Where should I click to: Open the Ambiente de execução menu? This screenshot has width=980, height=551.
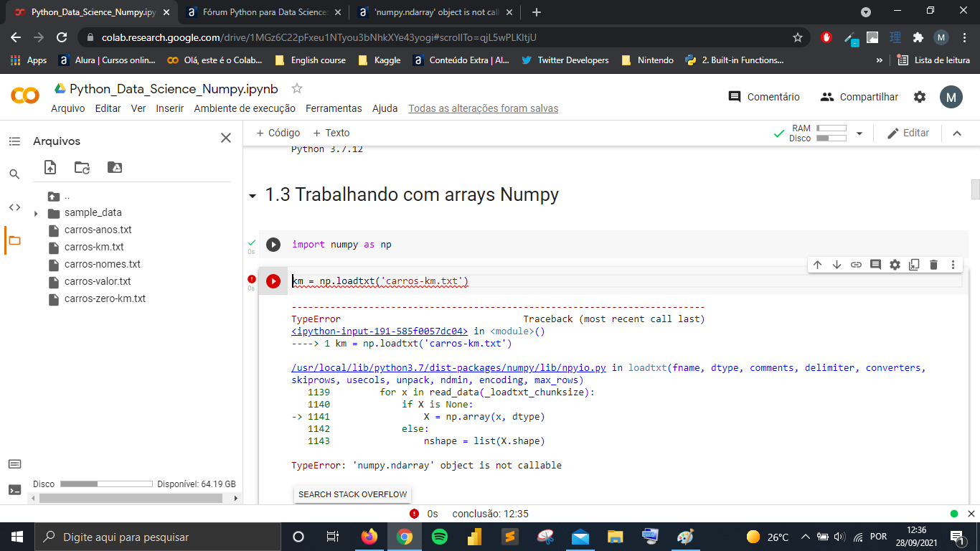pos(245,108)
